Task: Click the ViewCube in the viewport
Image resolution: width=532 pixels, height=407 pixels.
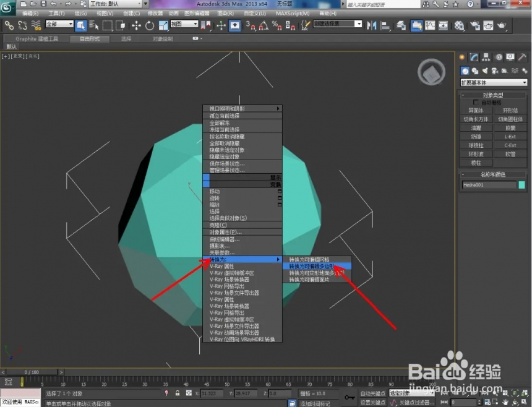Action: [431, 72]
